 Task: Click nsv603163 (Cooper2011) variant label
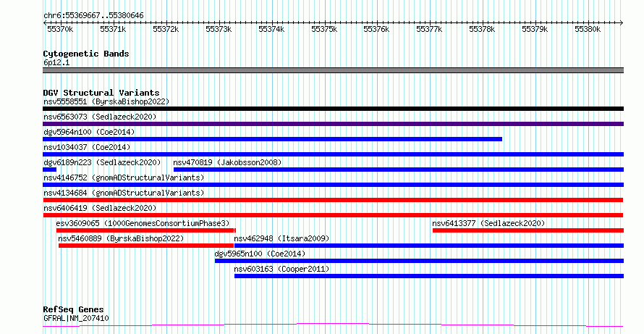click(x=281, y=269)
